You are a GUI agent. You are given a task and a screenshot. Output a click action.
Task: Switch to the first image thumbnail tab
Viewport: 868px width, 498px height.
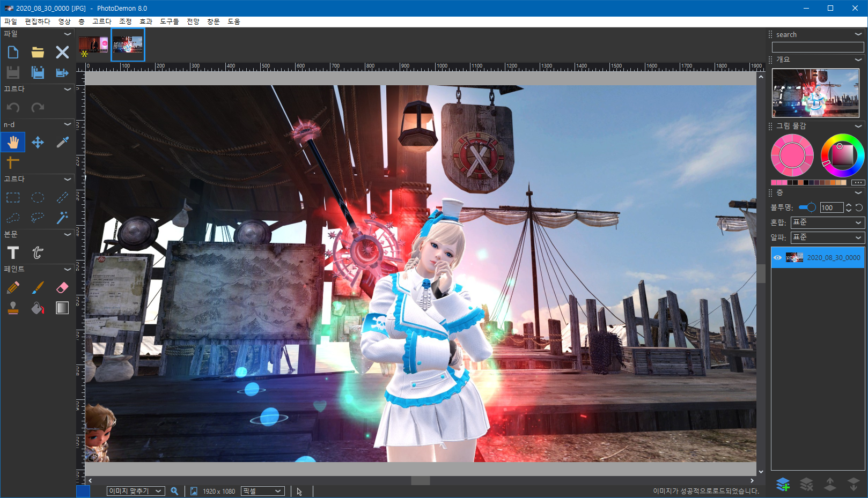click(x=93, y=44)
